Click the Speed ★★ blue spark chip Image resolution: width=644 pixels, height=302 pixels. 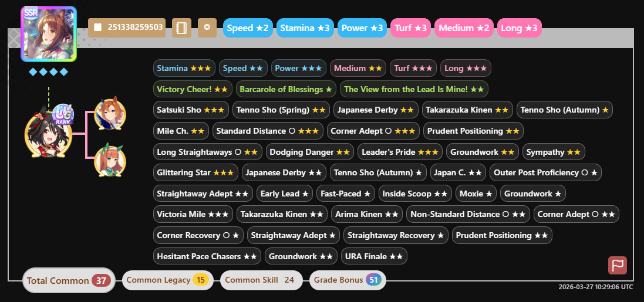point(243,68)
